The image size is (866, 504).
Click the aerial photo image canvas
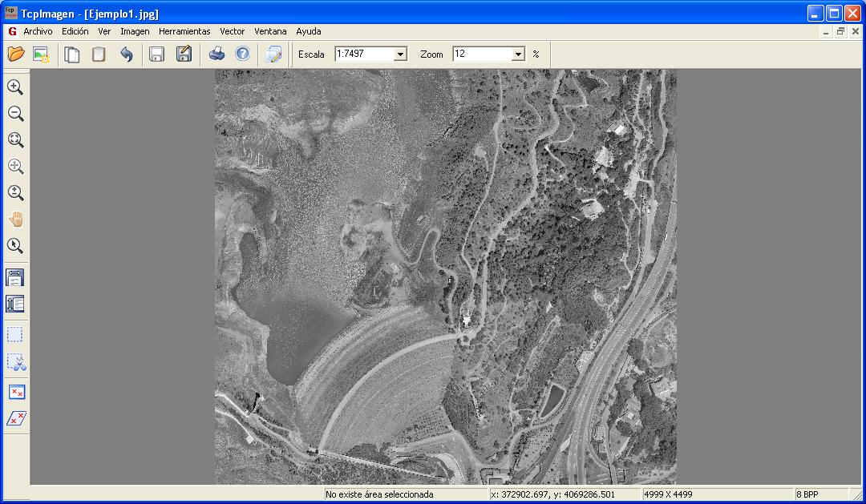click(445, 276)
